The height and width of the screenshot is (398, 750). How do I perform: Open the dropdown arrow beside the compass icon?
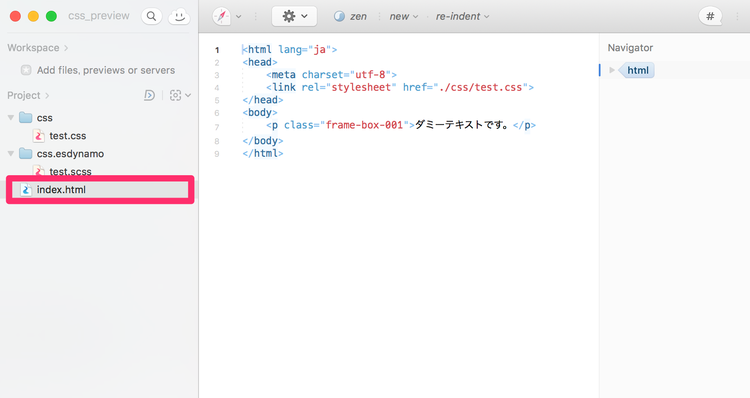[x=238, y=17]
